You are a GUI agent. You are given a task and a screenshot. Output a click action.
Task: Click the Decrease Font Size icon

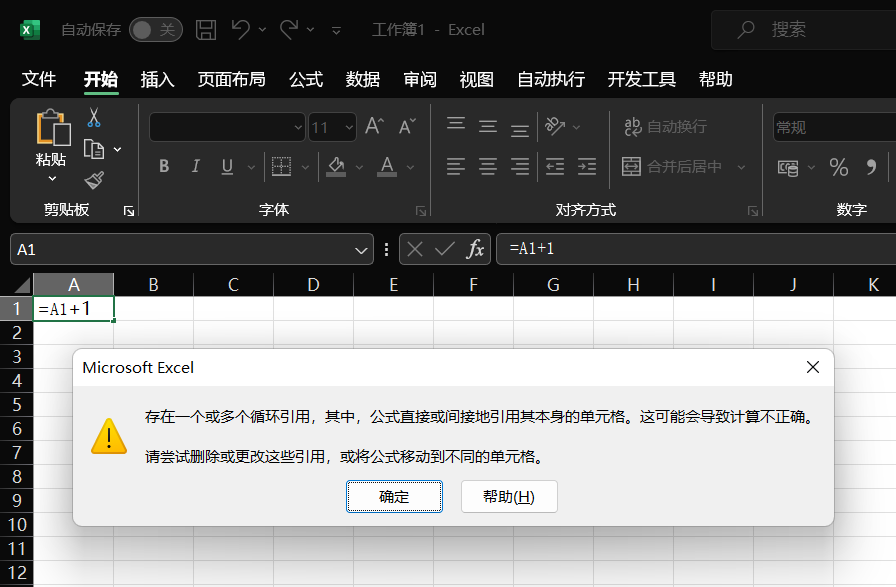[407, 126]
